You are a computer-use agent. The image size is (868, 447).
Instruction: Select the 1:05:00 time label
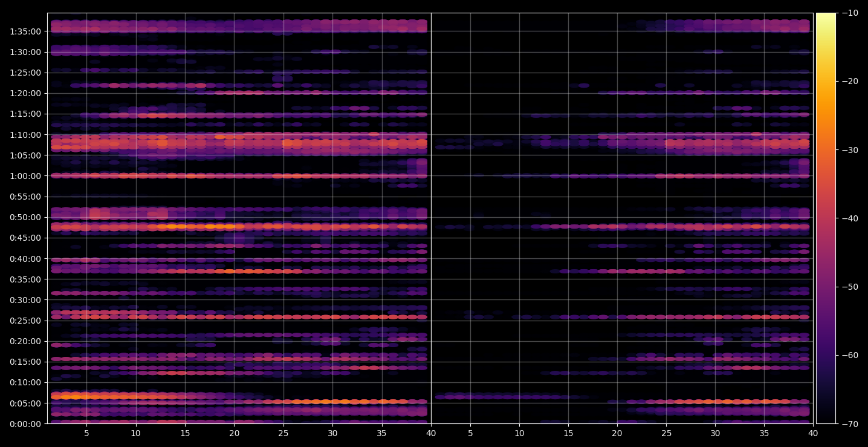tap(25, 155)
